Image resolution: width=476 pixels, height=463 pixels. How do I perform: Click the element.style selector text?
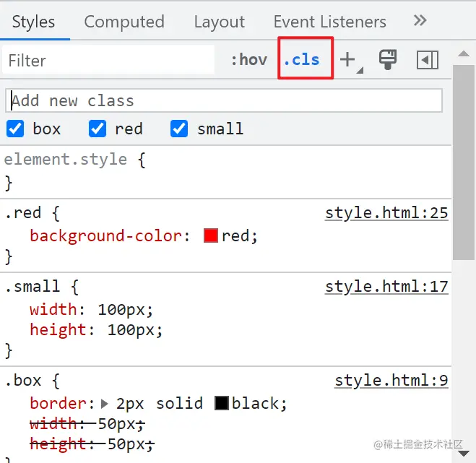coord(65,160)
